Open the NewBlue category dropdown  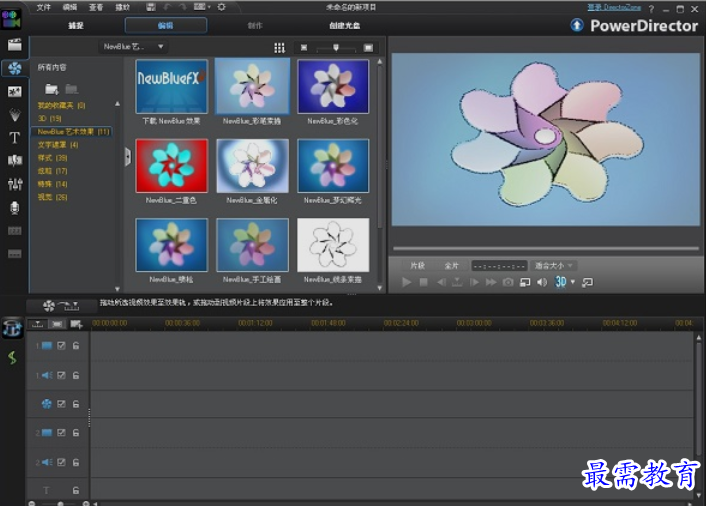click(132, 46)
